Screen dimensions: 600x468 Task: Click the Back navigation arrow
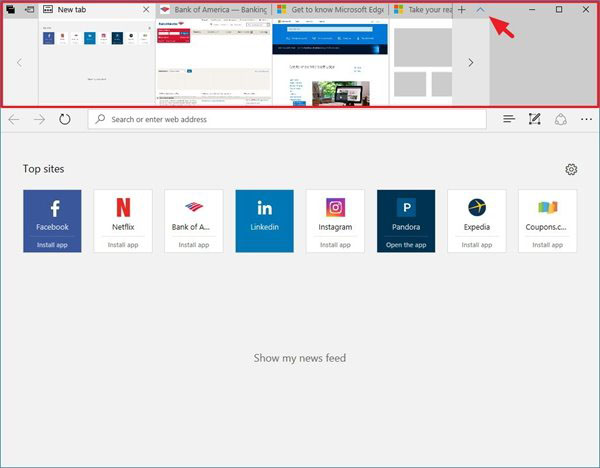pyautogui.click(x=14, y=119)
